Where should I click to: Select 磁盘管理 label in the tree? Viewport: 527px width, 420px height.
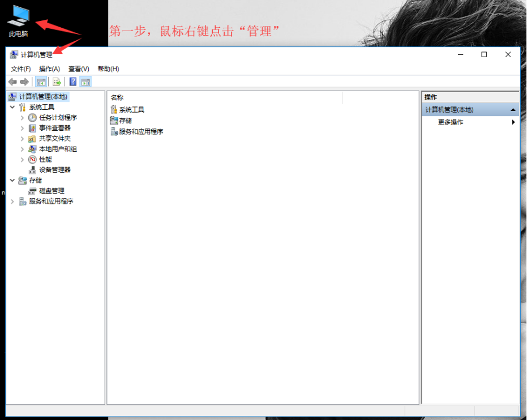pos(52,191)
